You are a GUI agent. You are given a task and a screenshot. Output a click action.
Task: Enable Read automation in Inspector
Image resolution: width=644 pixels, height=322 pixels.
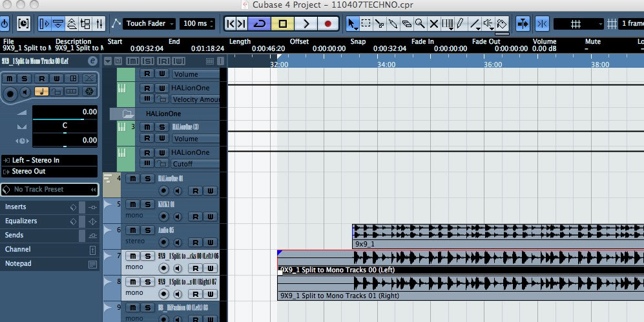[x=41, y=78]
